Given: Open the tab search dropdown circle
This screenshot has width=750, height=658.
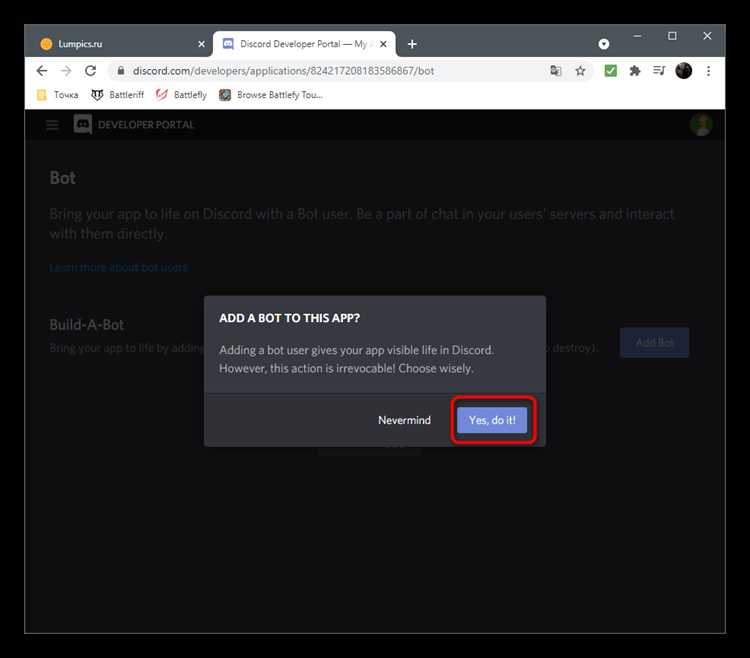Looking at the screenshot, I should pos(604,44).
